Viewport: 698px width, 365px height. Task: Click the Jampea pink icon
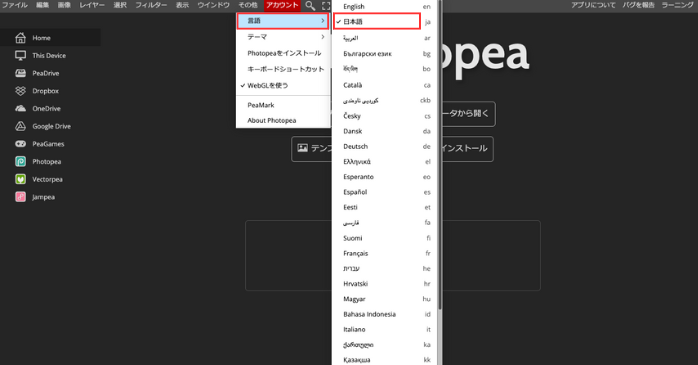[20, 197]
